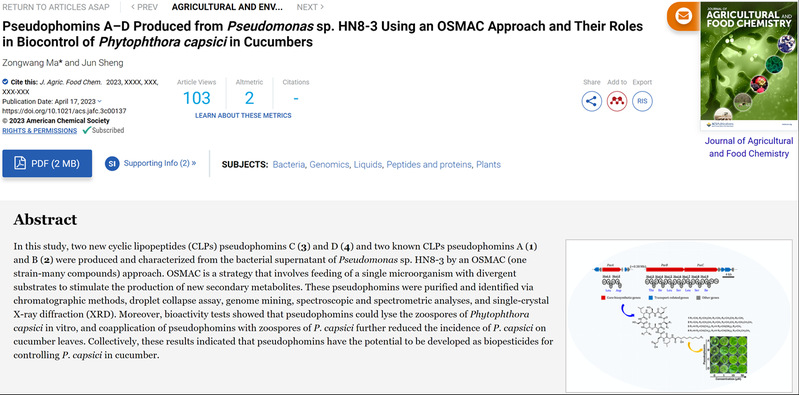
Task: Go to PREV article
Action: 144,7
